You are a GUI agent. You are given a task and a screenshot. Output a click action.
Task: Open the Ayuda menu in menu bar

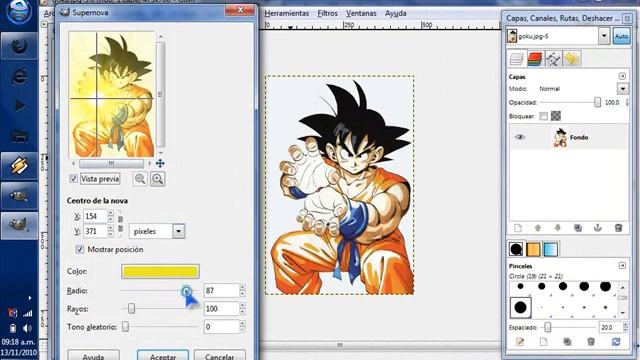[x=395, y=13]
